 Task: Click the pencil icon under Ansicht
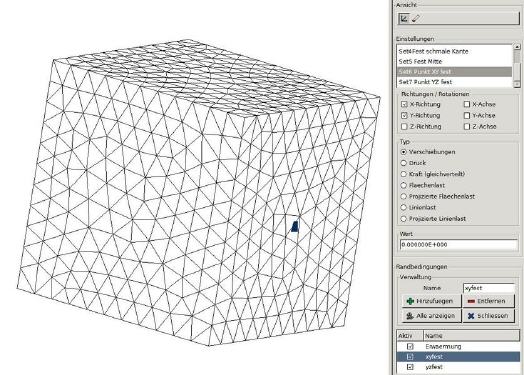pyautogui.click(x=415, y=19)
